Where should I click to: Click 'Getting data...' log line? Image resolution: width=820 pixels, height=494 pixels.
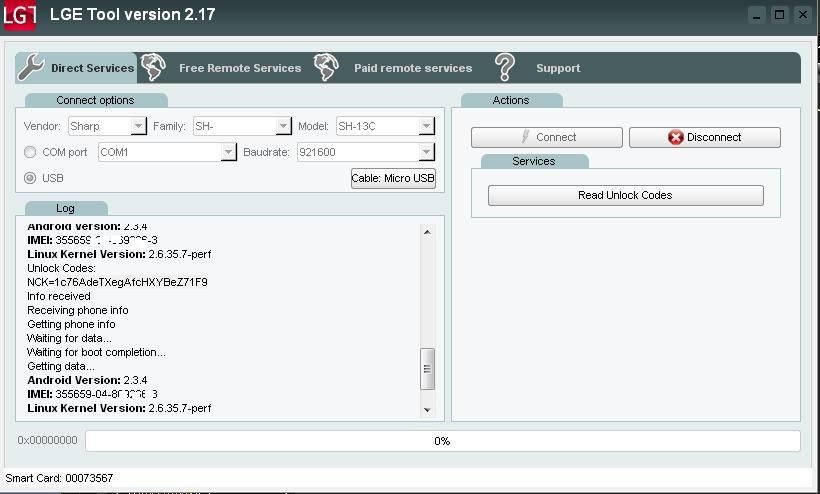pos(61,366)
